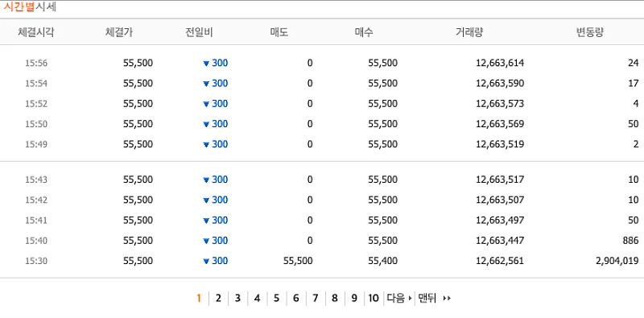Click the change amount 886
The height and width of the screenshot is (318, 644).
(630, 241)
